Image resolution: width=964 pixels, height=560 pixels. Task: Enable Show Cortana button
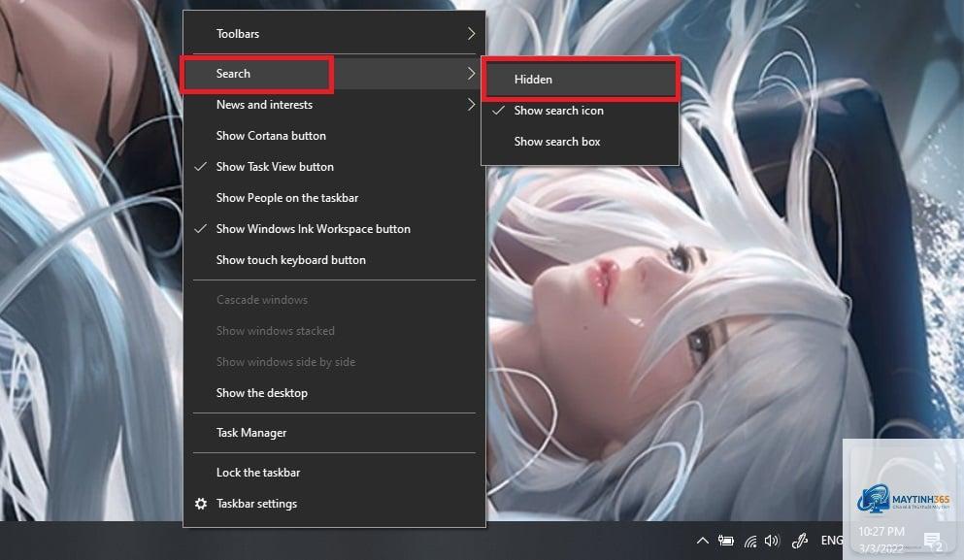pyautogui.click(x=334, y=136)
